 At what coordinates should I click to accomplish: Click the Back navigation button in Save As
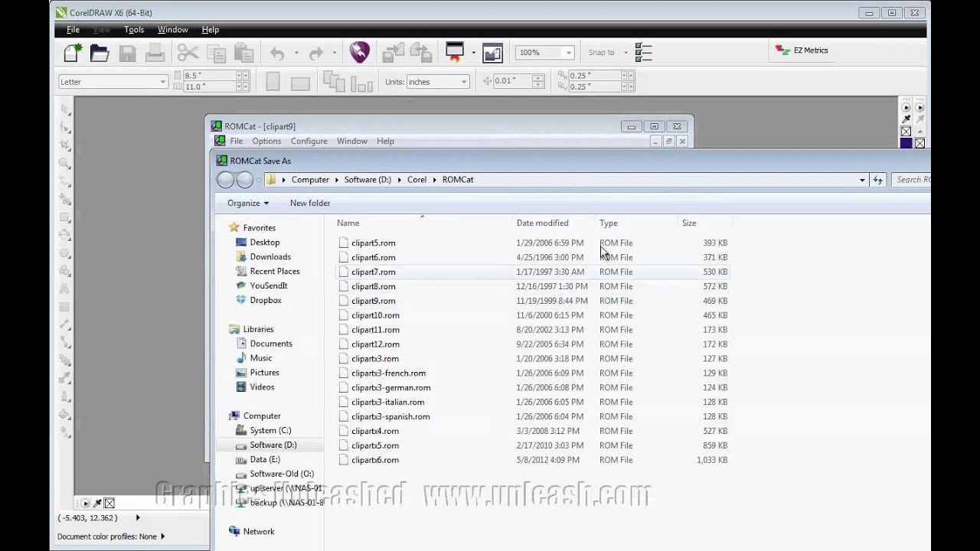pos(225,180)
